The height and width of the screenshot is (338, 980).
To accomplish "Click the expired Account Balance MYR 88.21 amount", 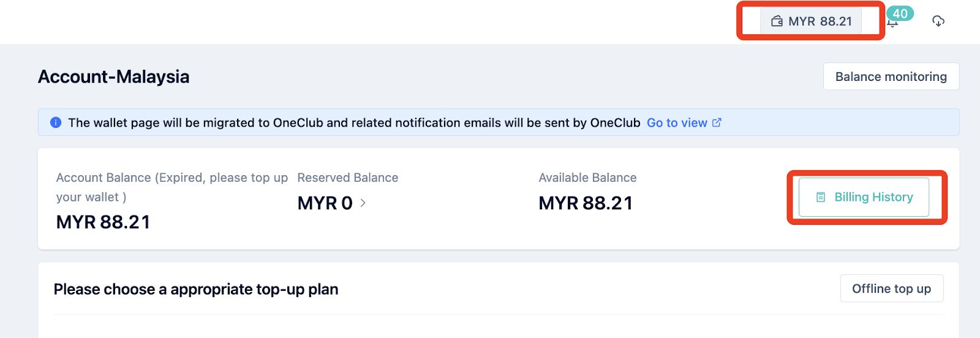I will (x=103, y=222).
